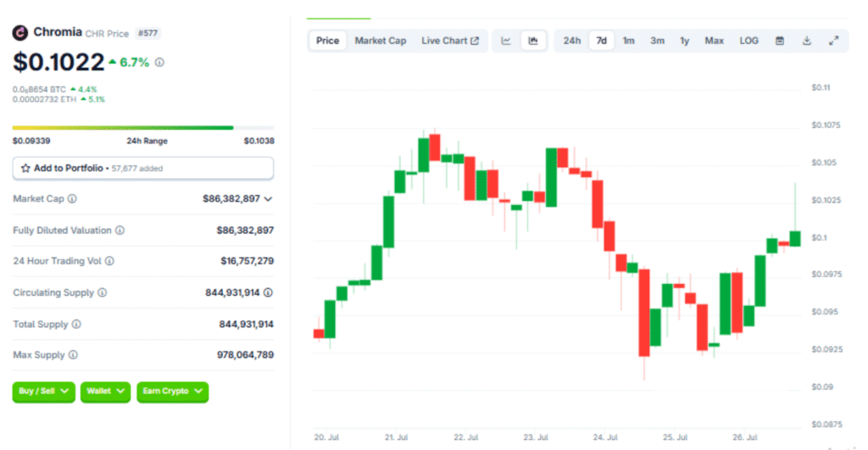This screenshot has width=868, height=450.
Task: Download the chart data
Action: pos(806,41)
